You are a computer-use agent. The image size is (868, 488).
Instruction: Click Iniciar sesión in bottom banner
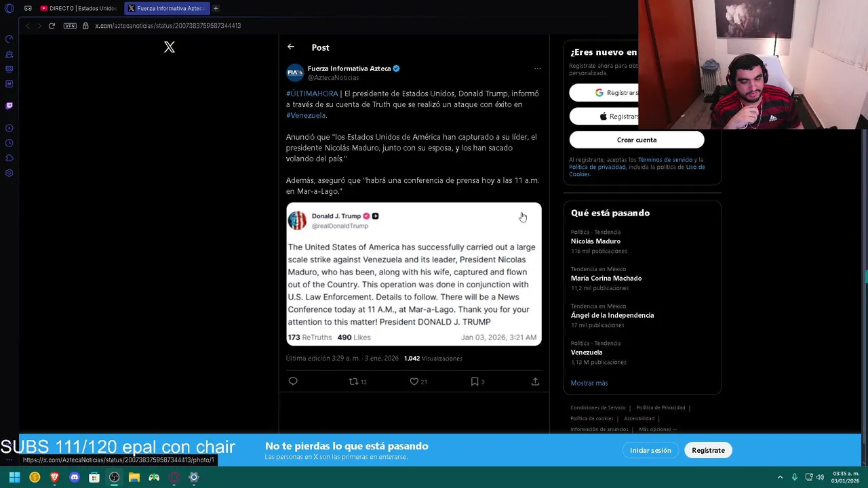(x=650, y=450)
